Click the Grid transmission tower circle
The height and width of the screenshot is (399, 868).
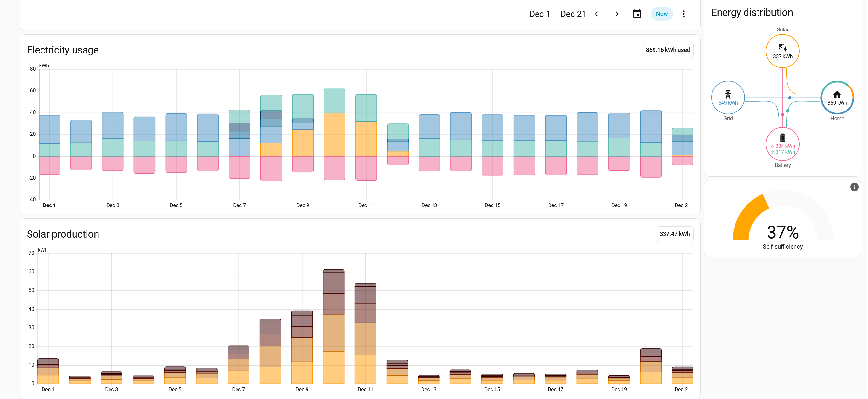[x=727, y=97]
